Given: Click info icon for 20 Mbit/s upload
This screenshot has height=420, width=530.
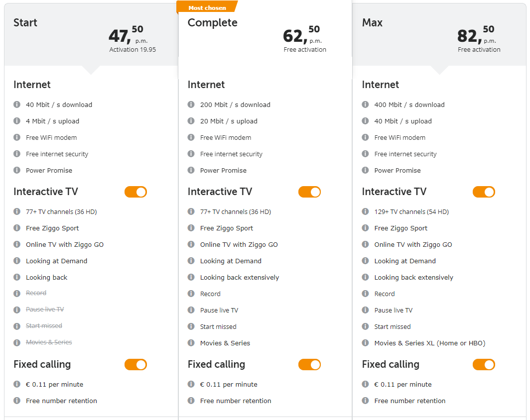Looking at the screenshot, I should coord(191,121).
